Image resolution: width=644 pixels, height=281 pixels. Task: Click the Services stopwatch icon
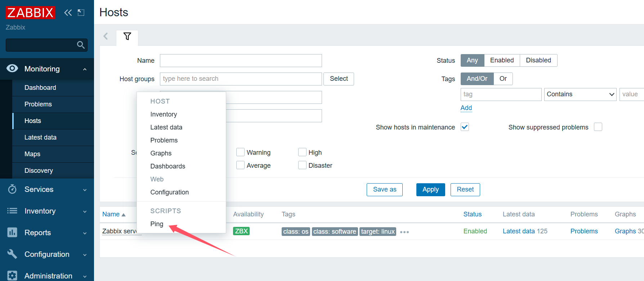tap(12, 189)
